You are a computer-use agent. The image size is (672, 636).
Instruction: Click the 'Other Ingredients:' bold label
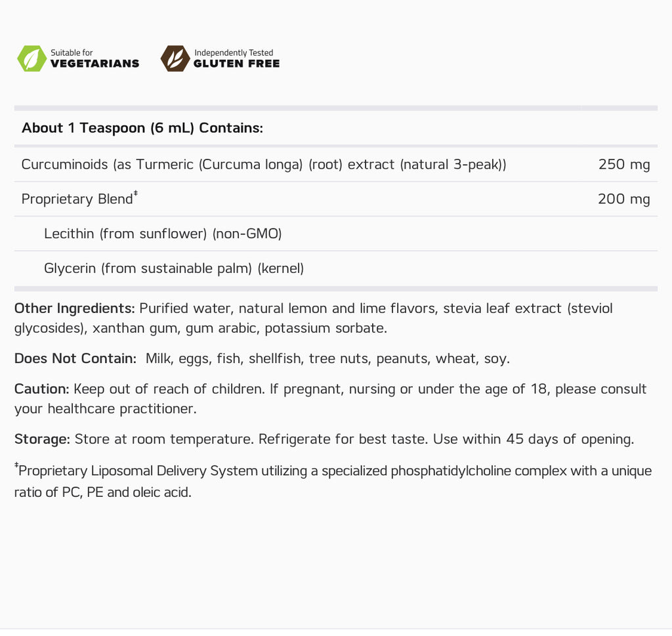click(75, 308)
